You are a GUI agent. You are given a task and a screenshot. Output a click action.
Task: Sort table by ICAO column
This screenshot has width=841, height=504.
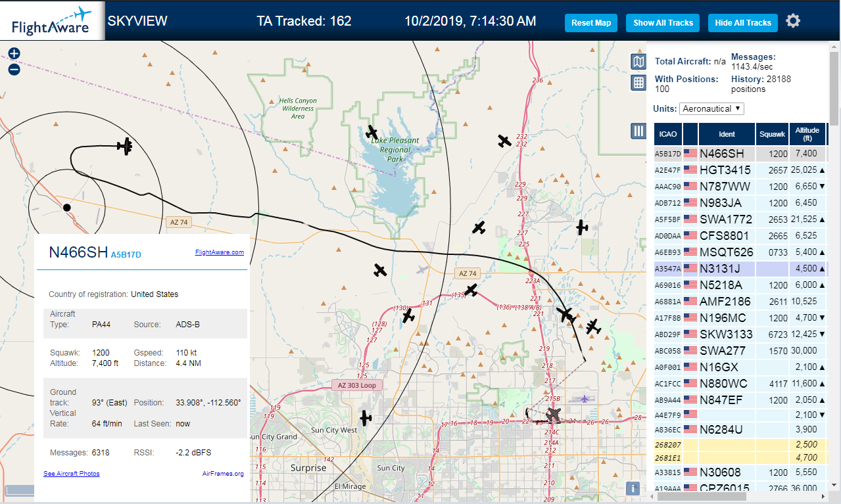(x=668, y=134)
